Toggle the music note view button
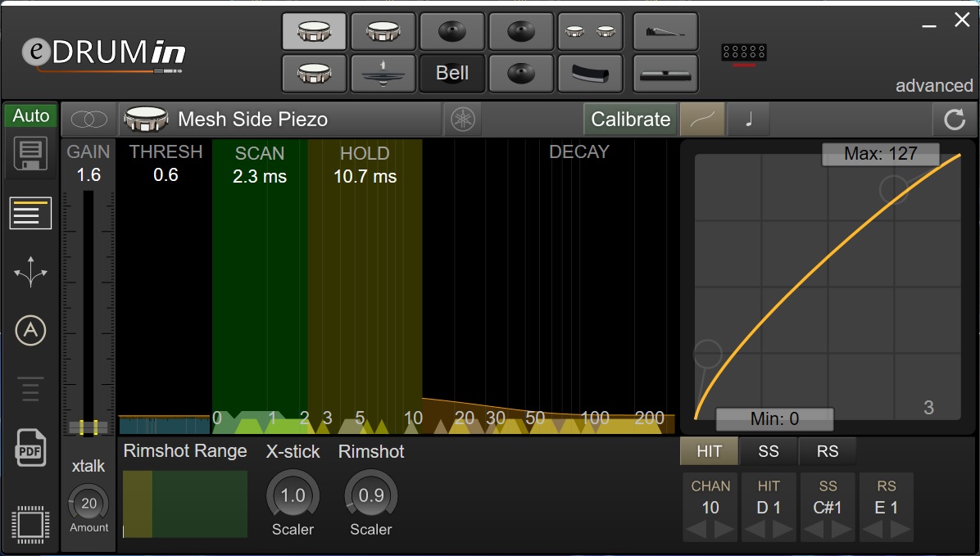Screen dimensions: 980x556 (x=749, y=120)
